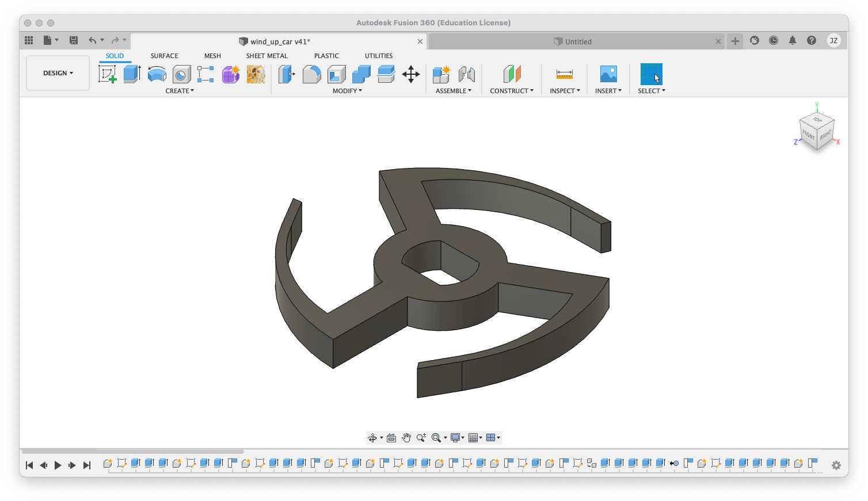Close the wind_up_car v41 tab
868x501 pixels.
point(420,41)
